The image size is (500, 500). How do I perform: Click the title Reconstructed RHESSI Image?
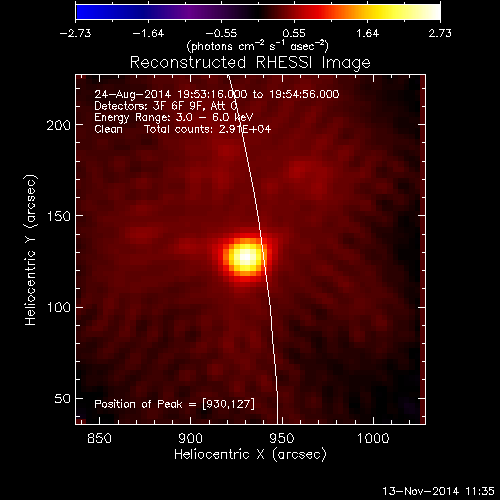tap(250, 63)
